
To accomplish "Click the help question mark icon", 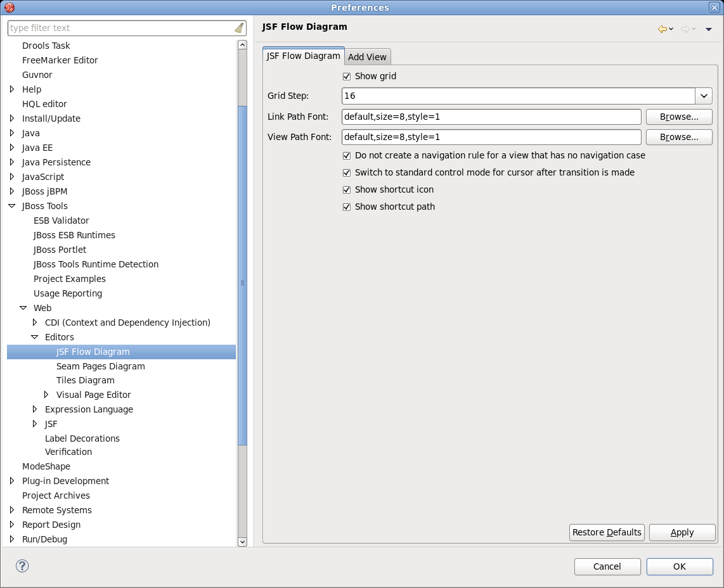I will coord(22,566).
